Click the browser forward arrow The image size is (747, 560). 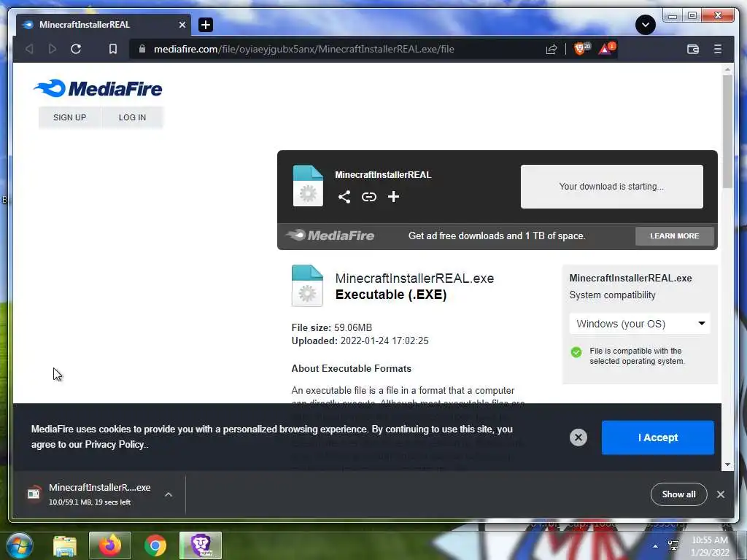pos(53,49)
